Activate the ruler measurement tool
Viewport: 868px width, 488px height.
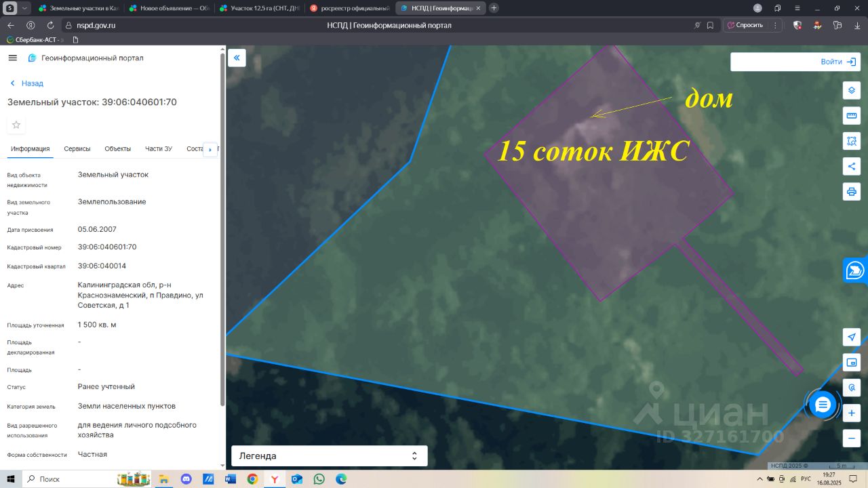tap(852, 116)
